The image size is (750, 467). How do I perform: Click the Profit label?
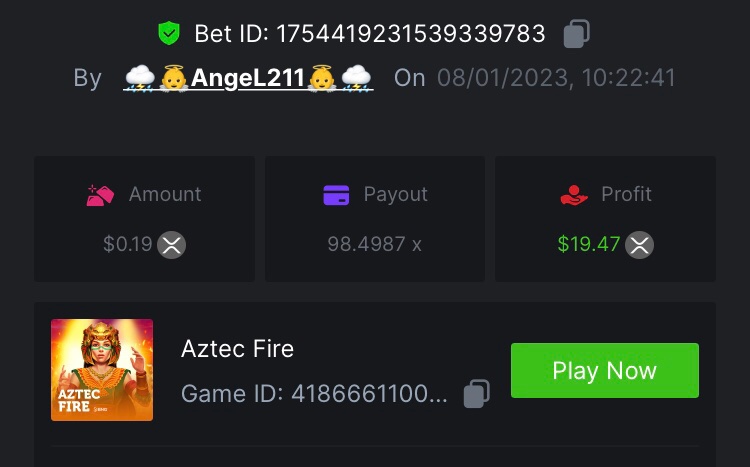click(x=626, y=194)
